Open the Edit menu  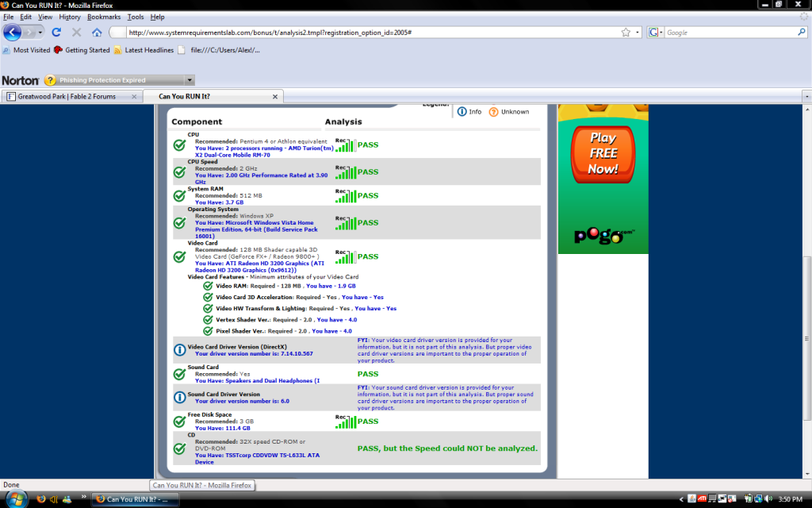tap(26, 17)
